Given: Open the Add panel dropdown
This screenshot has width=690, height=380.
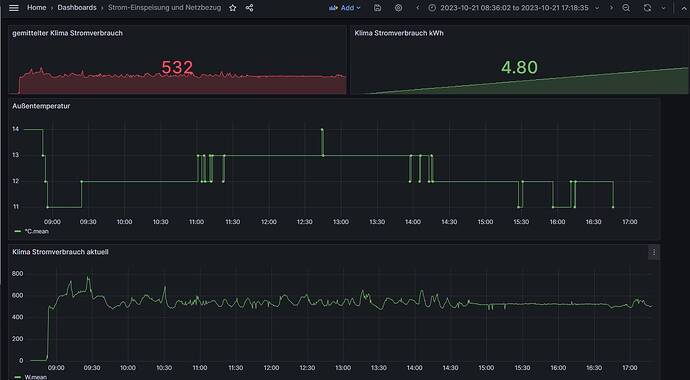Looking at the screenshot, I should pyautogui.click(x=345, y=8).
